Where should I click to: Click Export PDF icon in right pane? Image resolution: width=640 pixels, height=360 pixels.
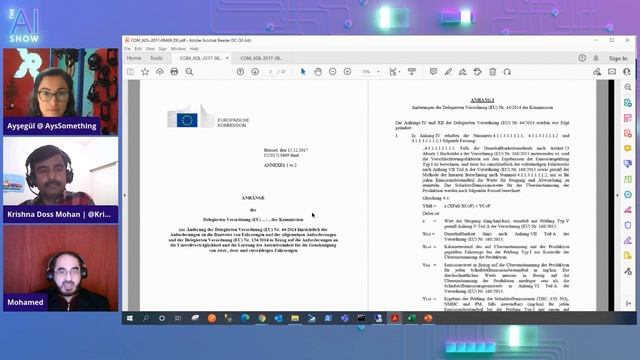click(x=628, y=102)
